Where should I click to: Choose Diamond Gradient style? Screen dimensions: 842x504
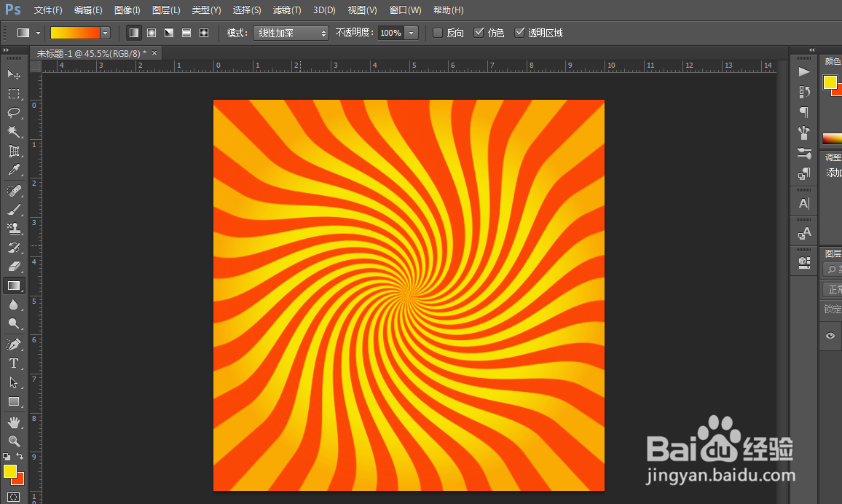point(204,33)
